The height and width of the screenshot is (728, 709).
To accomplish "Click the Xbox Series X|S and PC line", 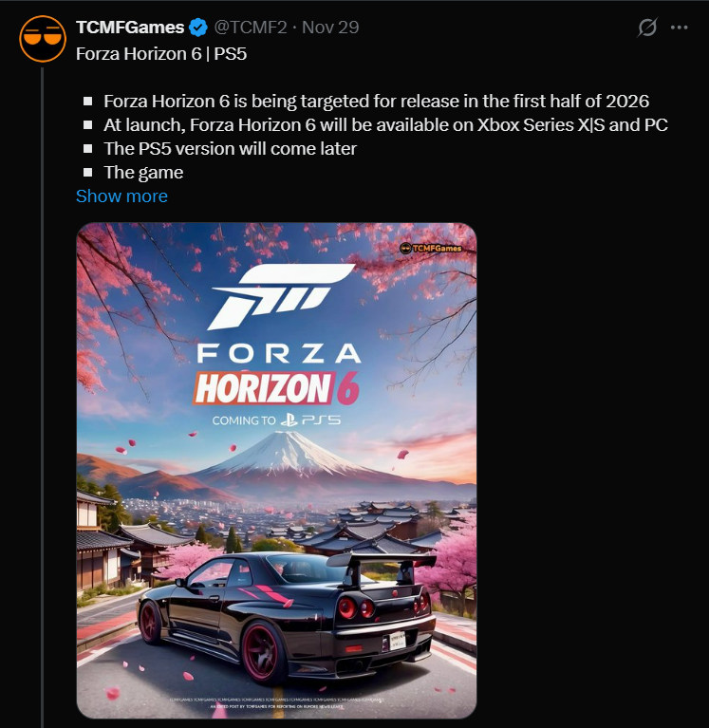I will [385, 125].
